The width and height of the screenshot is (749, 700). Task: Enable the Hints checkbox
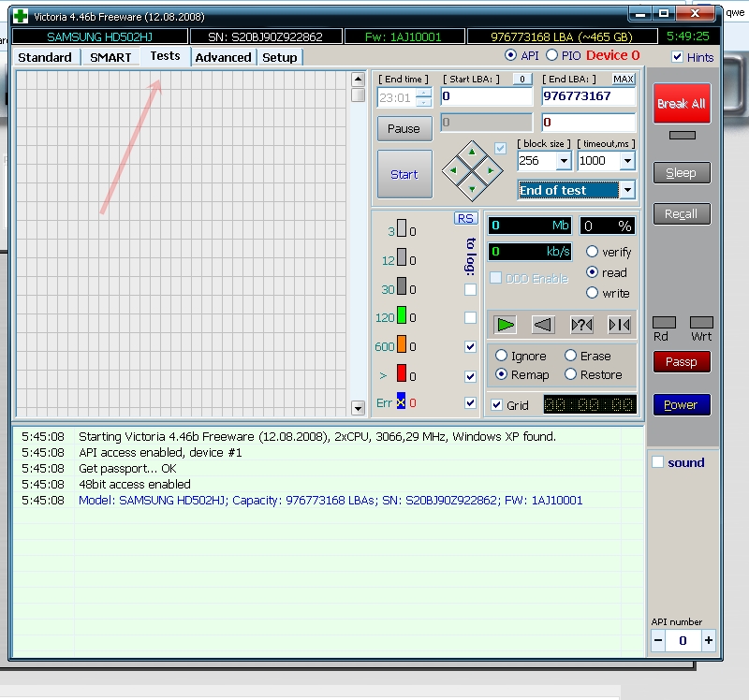pos(678,57)
